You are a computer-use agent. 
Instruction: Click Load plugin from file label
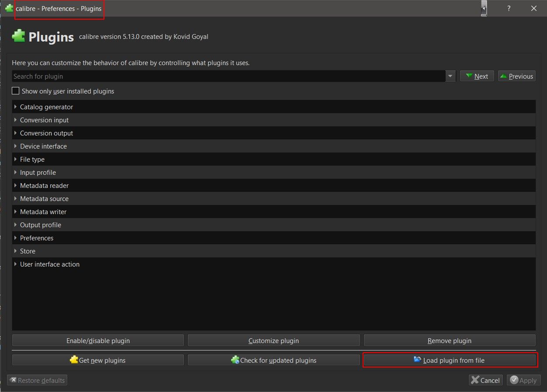(454, 361)
